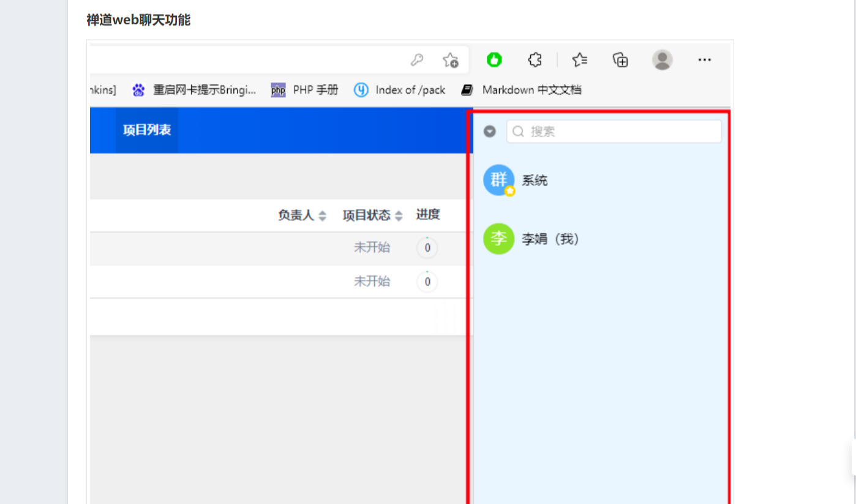This screenshot has height=504, width=856.
Task: Open the browser three-dot settings menu
Action: tap(704, 60)
